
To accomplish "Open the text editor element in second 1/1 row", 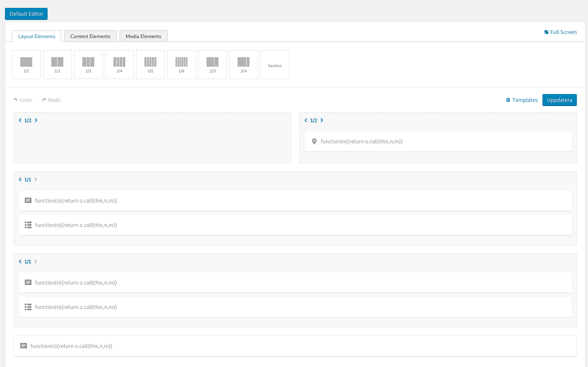I will 28,282.
